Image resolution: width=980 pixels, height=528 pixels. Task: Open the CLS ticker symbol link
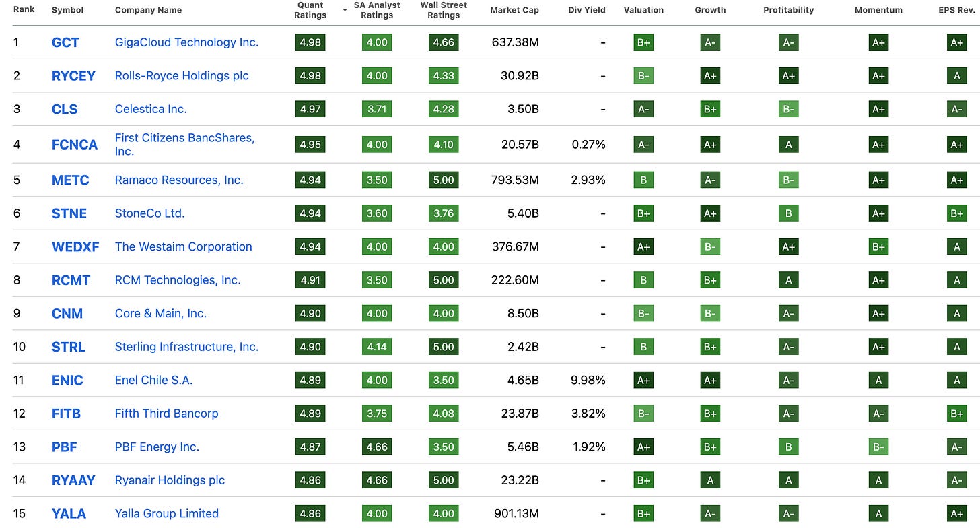(x=65, y=109)
